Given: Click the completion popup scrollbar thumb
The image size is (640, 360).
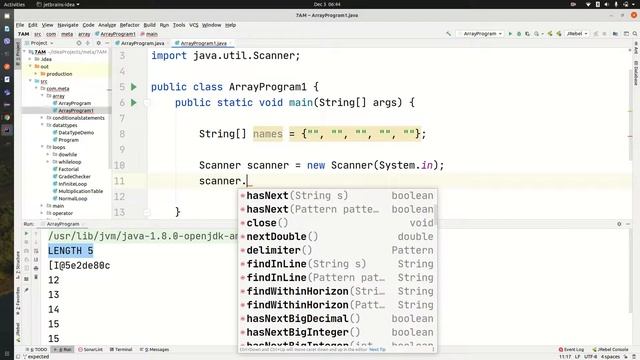Looking at the screenshot, I should coord(436,215).
